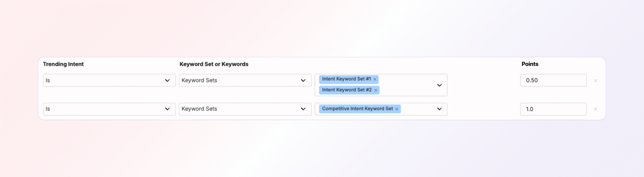This screenshot has height=177, width=644.
Task: Click the Trending Intent column header
Action: [x=63, y=64]
